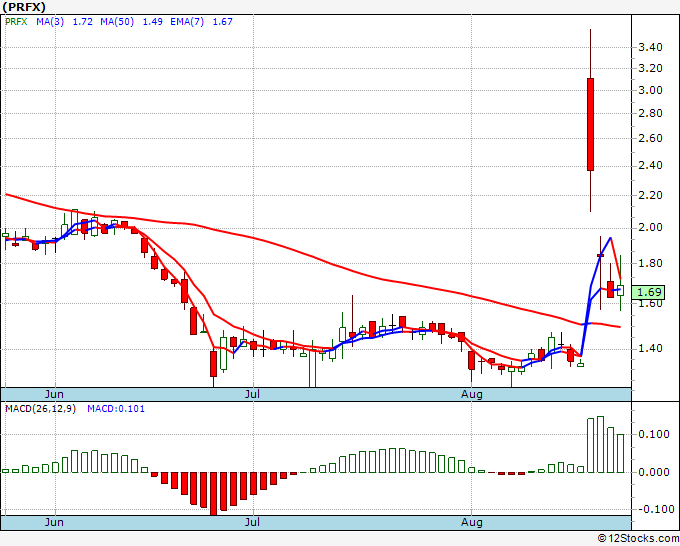The width and height of the screenshot is (680, 546).
Task: Select the PRFX legend label
Action: [16, 22]
